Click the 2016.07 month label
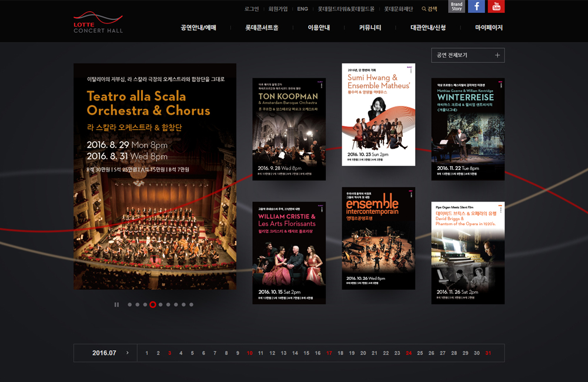Viewport: 588px width, 382px height. click(104, 353)
